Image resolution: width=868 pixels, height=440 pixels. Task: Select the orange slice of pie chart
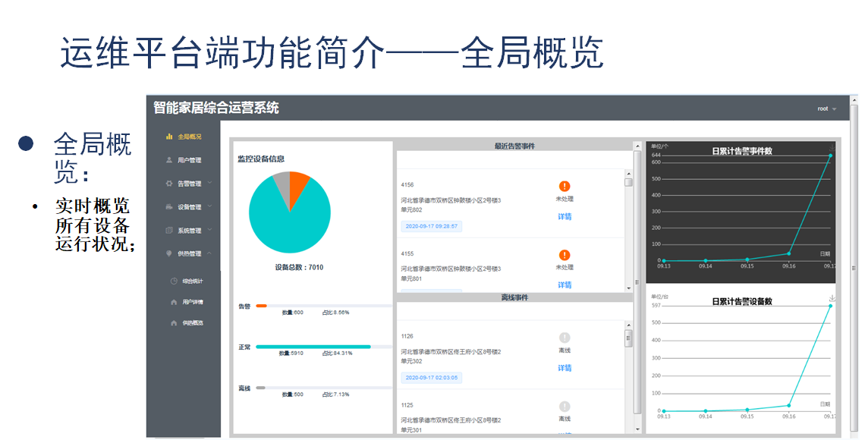pyautogui.click(x=299, y=187)
